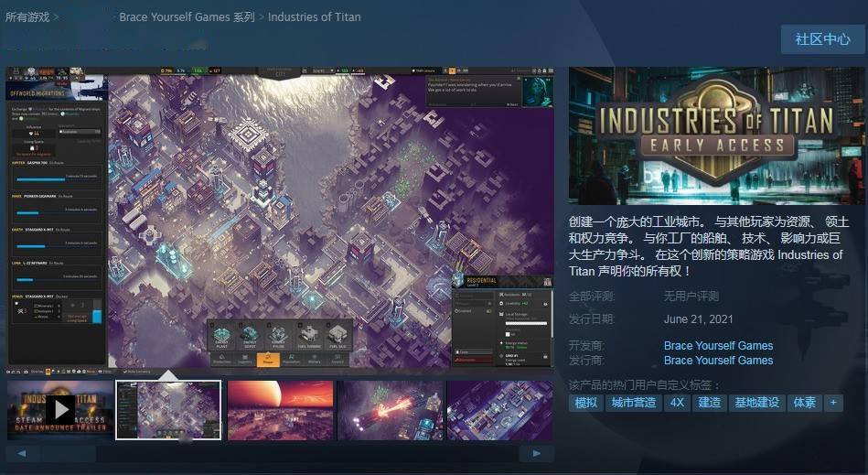Click the left scroll arrow under thumbnails
This screenshot has width=868, height=475.
pos(23,454)
